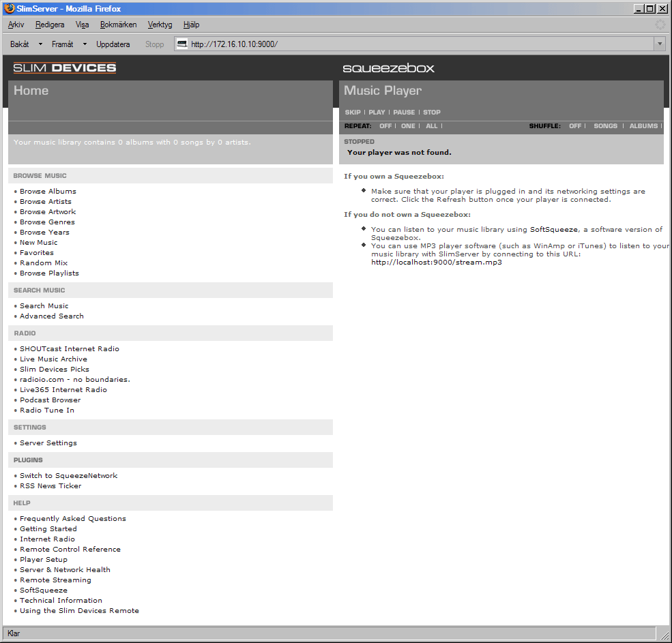Open the Redigera menu
This screenshot has height=643, width=672.
coord(50,25)
